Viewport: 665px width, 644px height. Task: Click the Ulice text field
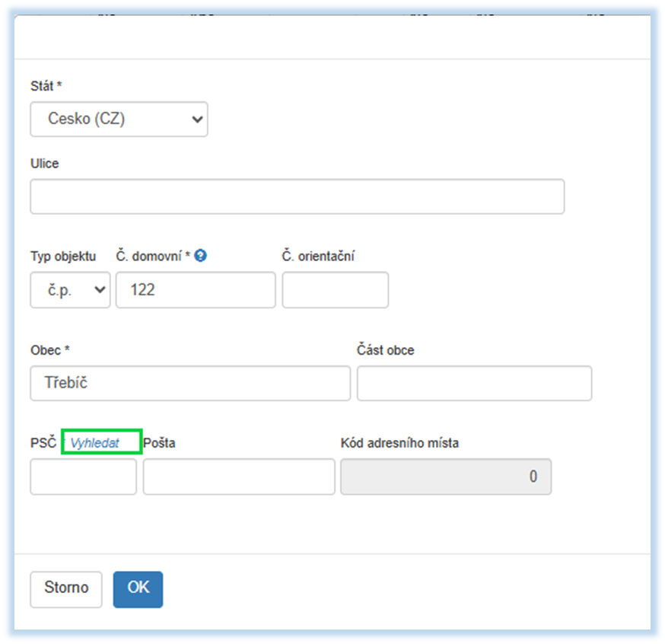(x=297, y=197)
